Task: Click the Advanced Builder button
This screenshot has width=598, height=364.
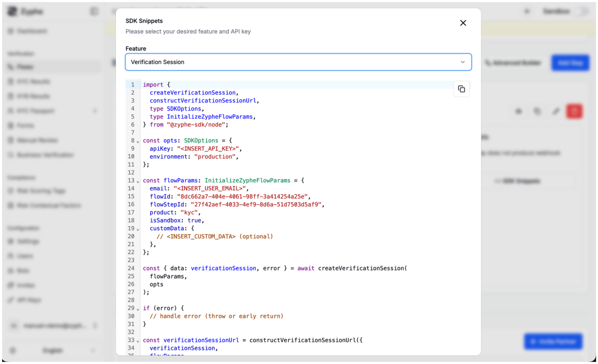Action: (513, 63)
